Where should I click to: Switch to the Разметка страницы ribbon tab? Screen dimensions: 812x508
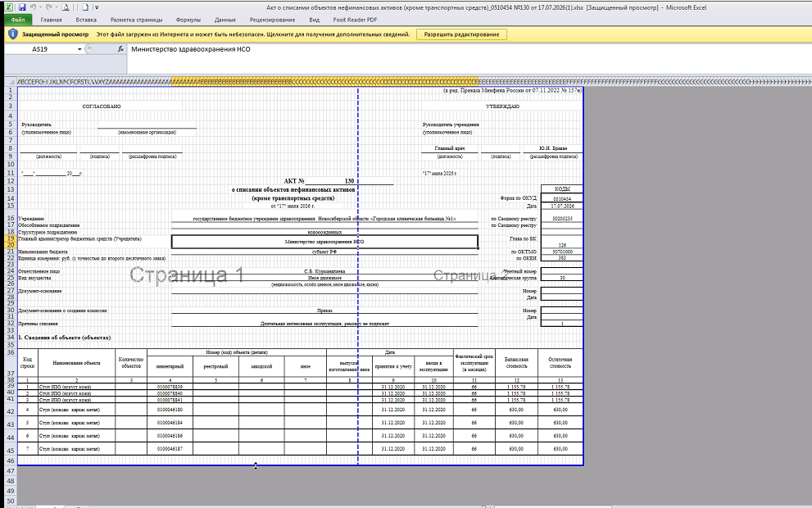coord(136,20)
